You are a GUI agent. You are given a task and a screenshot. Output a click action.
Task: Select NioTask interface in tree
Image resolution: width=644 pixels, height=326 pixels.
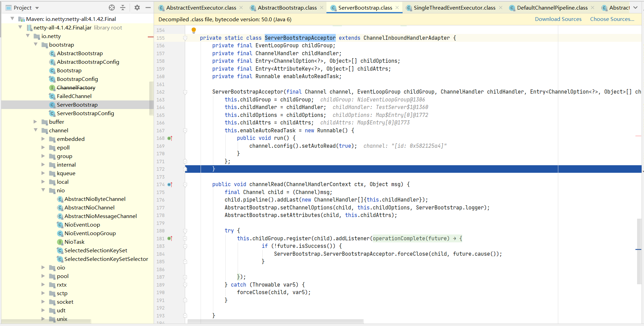coord(74,242)
